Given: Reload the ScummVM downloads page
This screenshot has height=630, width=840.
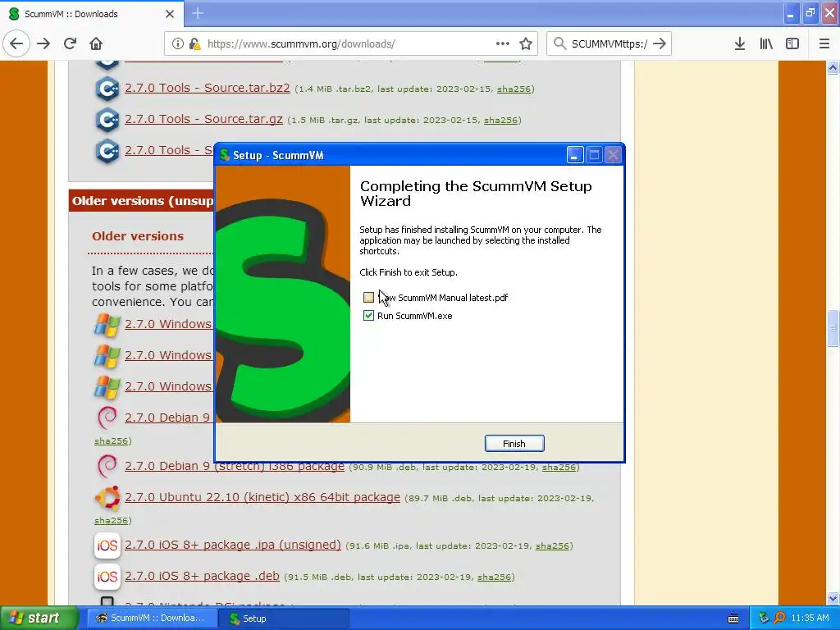Looking at the screenshot, I should click(x=70, y=43).
